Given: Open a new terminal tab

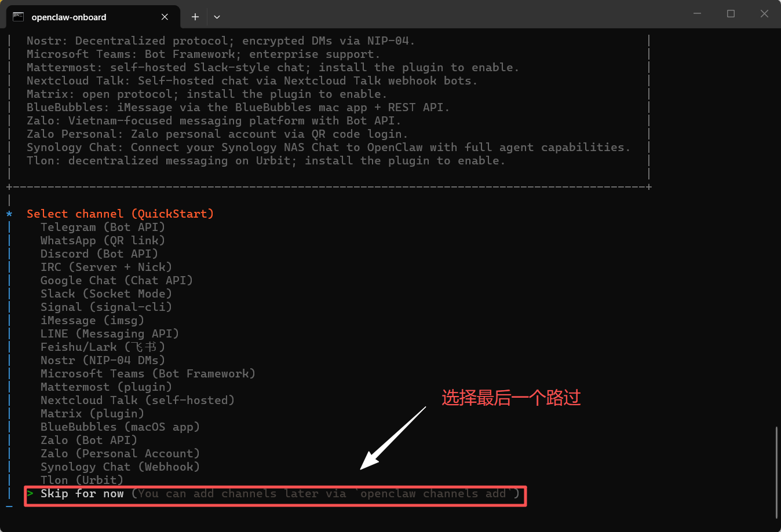Looking at the screenshot, I should pos(195,17).
